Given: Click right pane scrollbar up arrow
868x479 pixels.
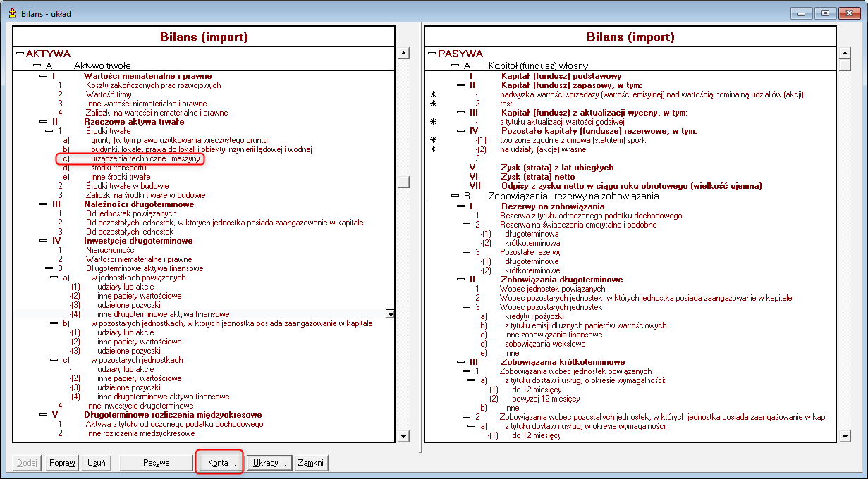Looking at the screenshot, I should pyautogui.click(x=845, y=54).
